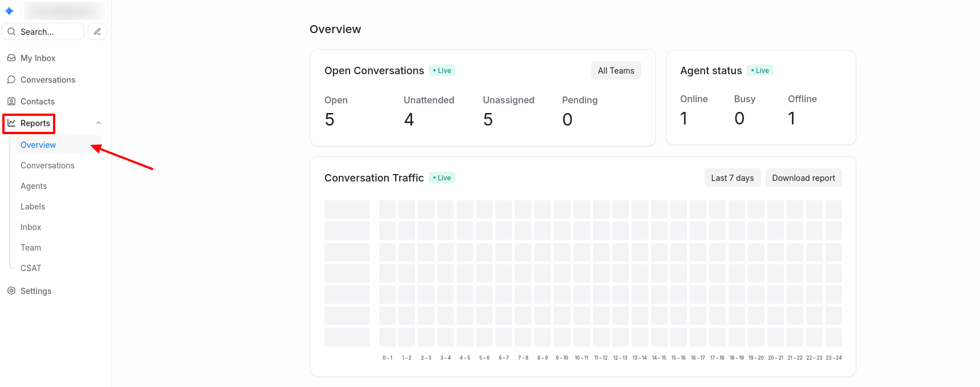Click the Download report button
Screen dimensions: 980x387
coord(803,178)
